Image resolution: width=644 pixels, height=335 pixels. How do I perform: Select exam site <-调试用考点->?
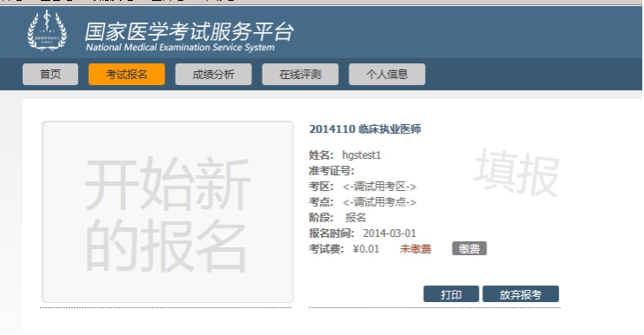(x=379, y=202)
